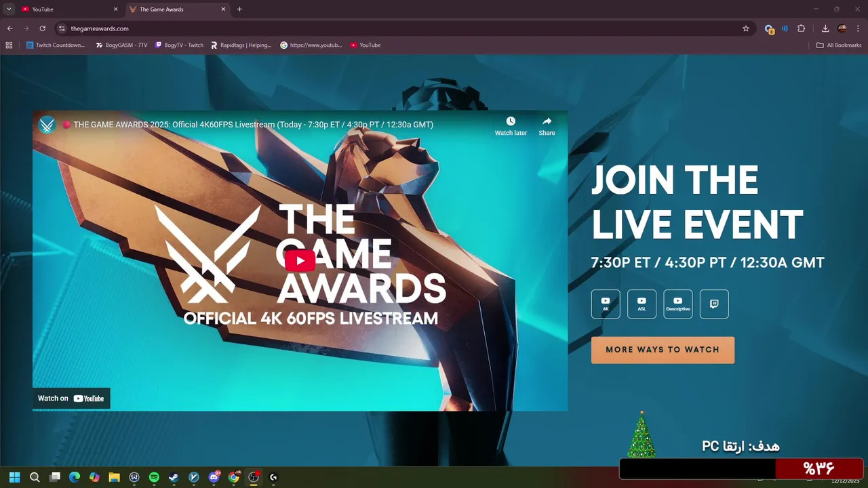Open the Chrome three-dot menu
The height and width of the screenshot is (488, 868).
click(x=858, y=28)
